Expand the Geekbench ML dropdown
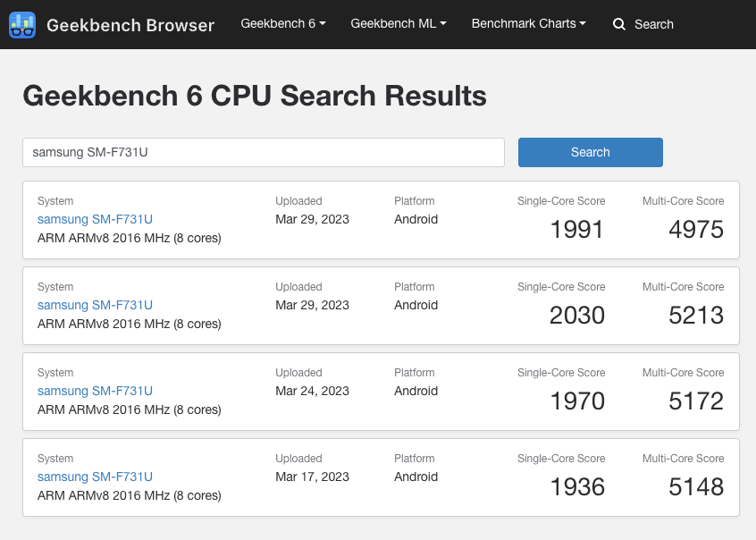The width and height of the screenshot is (756, 540). (x=398, y=23)
